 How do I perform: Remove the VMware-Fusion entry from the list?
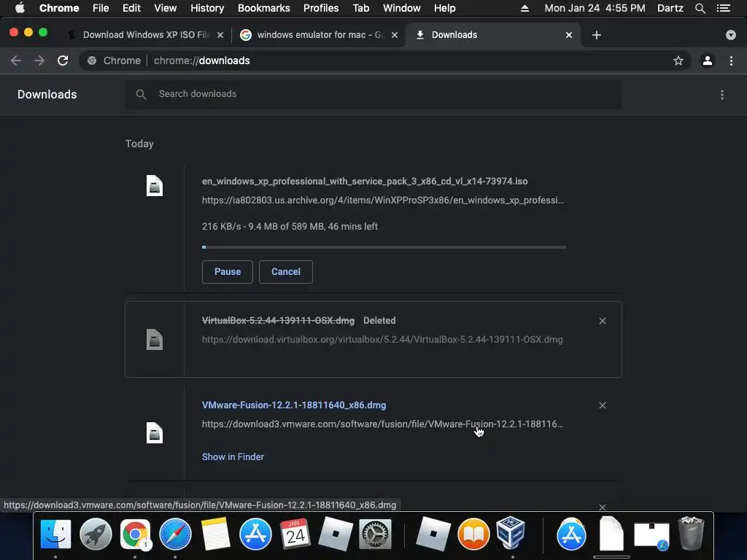pos(602,405)
